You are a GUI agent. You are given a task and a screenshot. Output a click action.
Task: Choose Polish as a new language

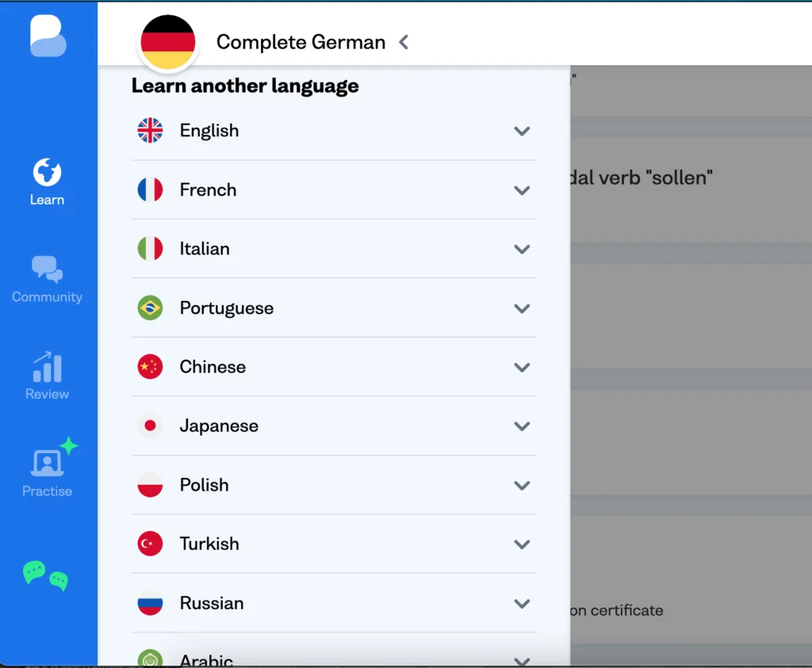(204, 485)
